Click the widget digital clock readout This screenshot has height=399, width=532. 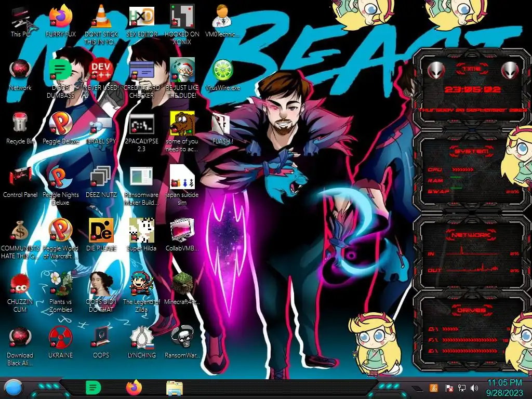pos(473,90)
